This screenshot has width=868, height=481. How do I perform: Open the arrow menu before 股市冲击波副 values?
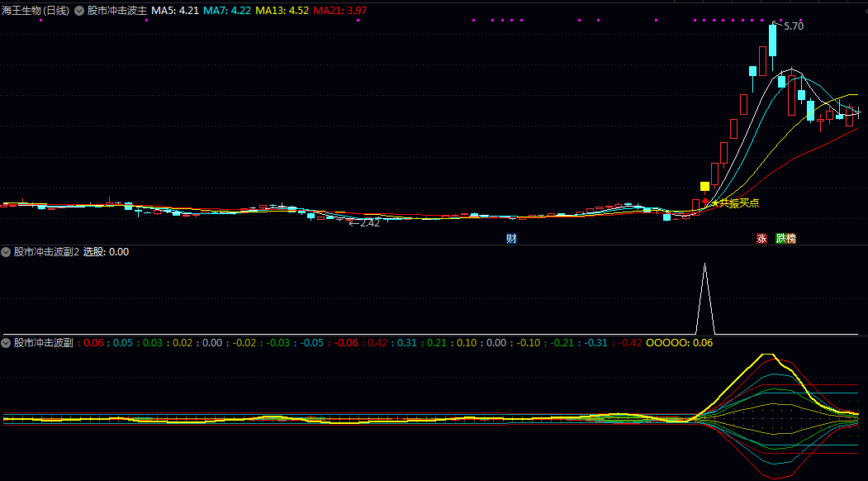6,343
